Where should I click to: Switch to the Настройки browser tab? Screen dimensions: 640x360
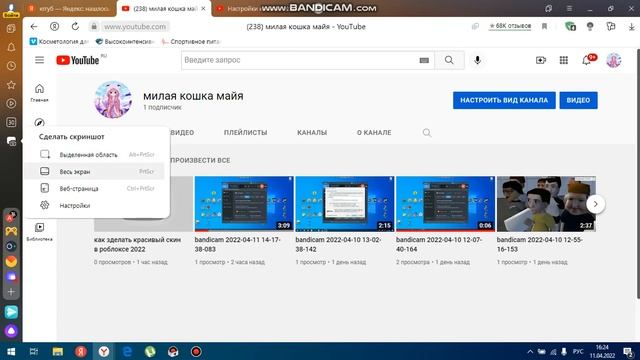click(x=241, y=9)
